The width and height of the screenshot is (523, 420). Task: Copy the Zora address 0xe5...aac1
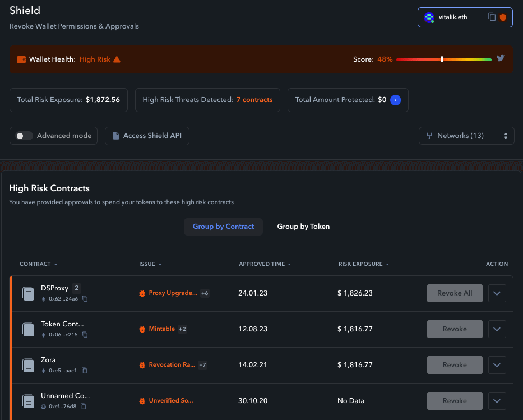[85, 371]
